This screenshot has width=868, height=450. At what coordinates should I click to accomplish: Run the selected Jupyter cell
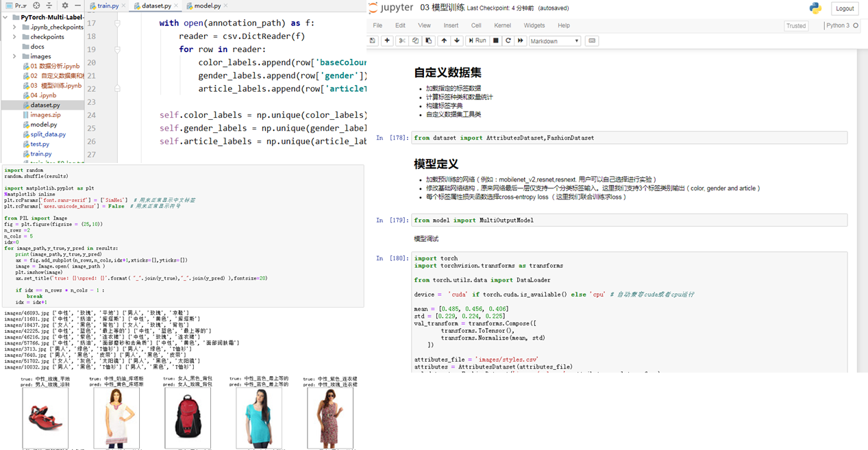pyautogui.click(x=478, y=40)
